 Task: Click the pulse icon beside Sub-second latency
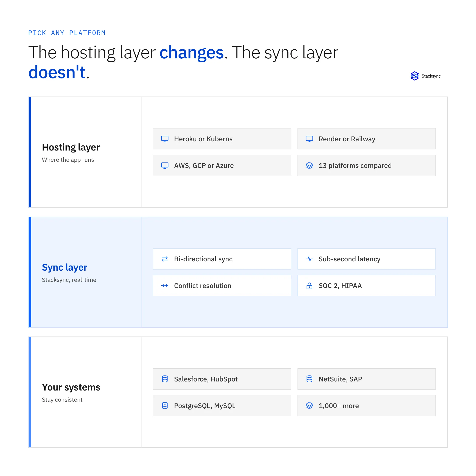309,259
